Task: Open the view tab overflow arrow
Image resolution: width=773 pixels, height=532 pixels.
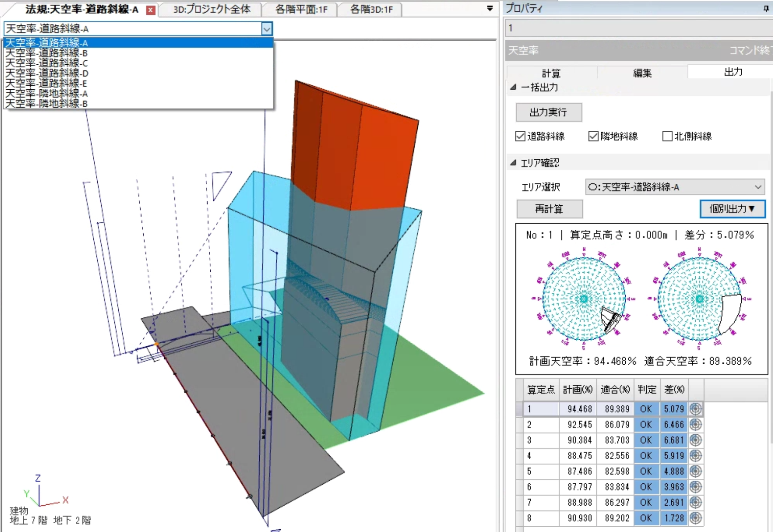Action: pos(490,8)
